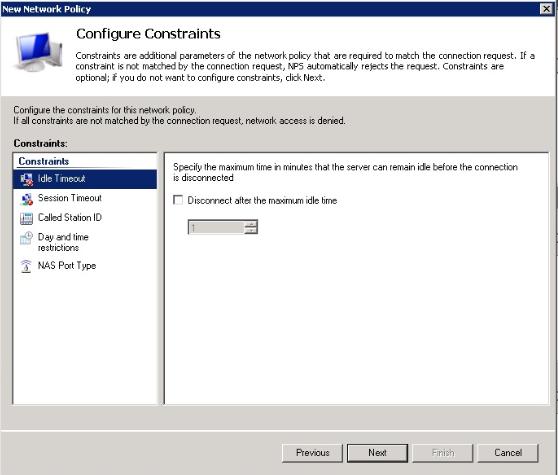Click the NAS Port Type antenna icon
Screen dimensions: 558x475
[26, 266]
